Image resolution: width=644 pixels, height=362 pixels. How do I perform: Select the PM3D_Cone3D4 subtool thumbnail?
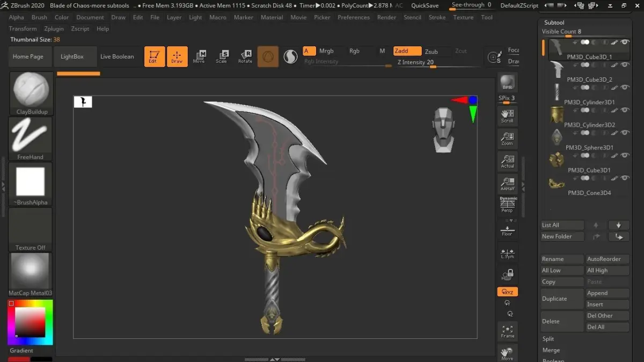coord(557,184)
